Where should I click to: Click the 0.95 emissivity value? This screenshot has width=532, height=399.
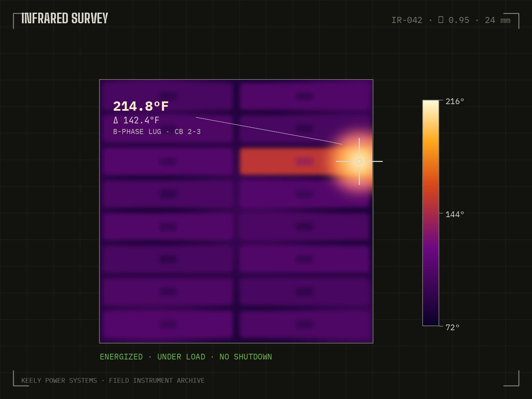click(x=459, y=20)
